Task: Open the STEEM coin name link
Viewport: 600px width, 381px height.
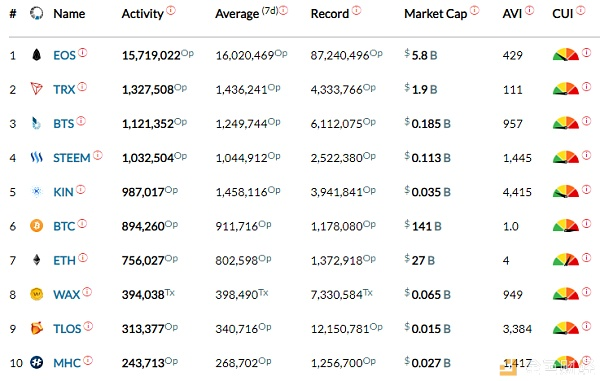Action: click(72, 158)
